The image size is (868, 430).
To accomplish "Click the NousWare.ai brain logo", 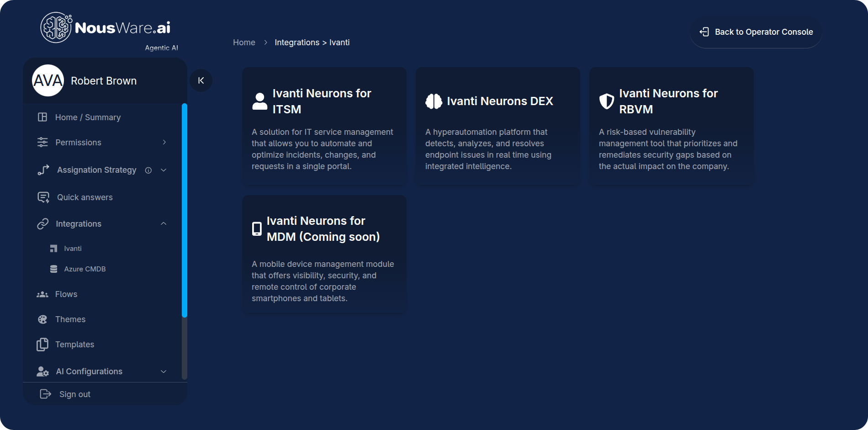I will tap(56, 27).
